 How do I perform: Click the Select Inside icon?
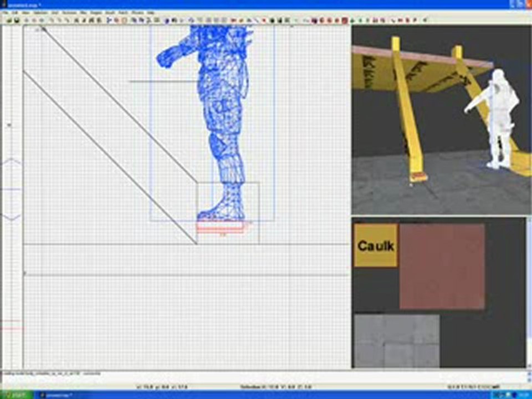pos(100,21)
